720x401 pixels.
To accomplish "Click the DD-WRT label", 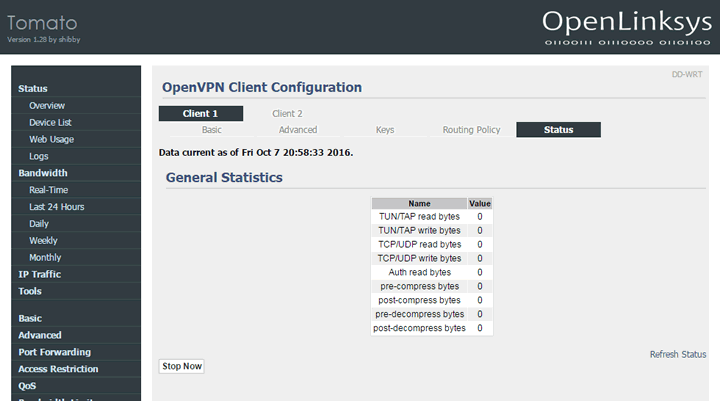I will point(687,74).
